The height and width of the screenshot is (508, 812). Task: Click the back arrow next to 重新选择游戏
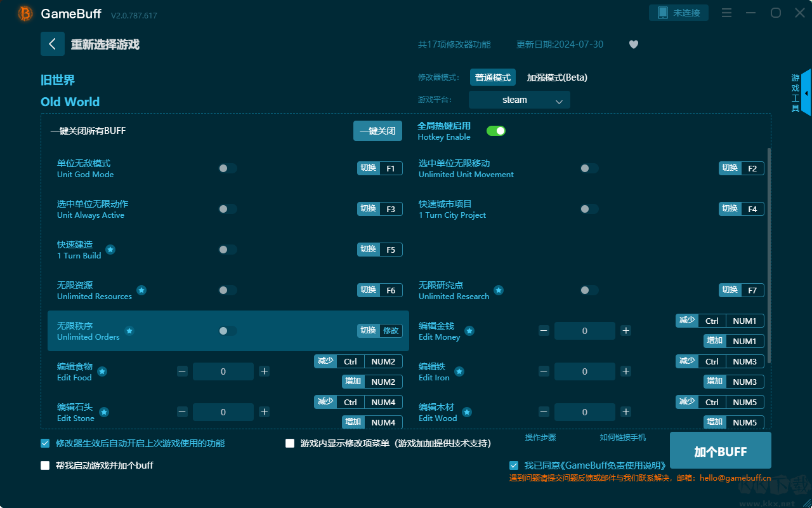53,44
